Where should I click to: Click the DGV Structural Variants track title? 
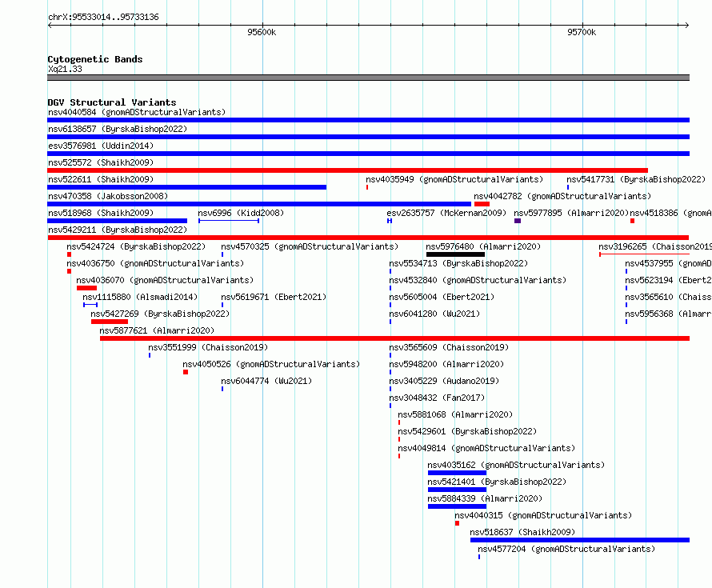point(112,102)
